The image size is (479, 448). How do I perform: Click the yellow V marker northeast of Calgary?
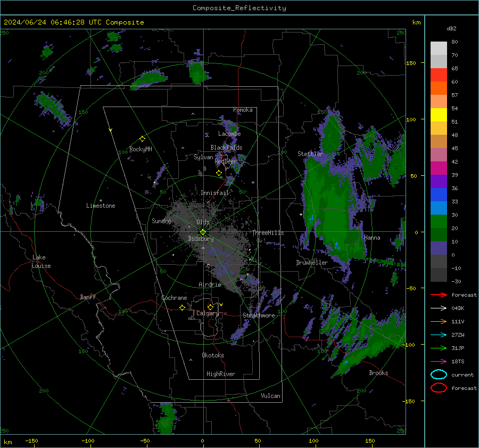point(221,305)
